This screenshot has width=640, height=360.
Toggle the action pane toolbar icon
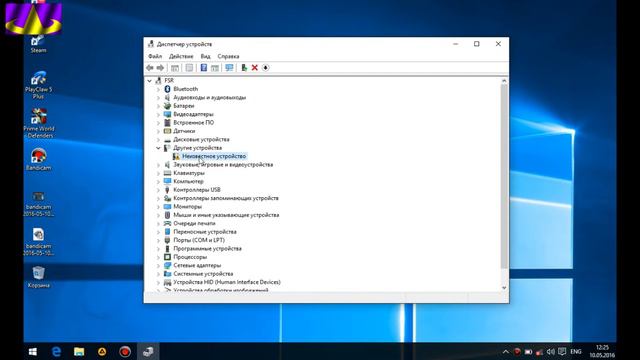coord(215,68)
